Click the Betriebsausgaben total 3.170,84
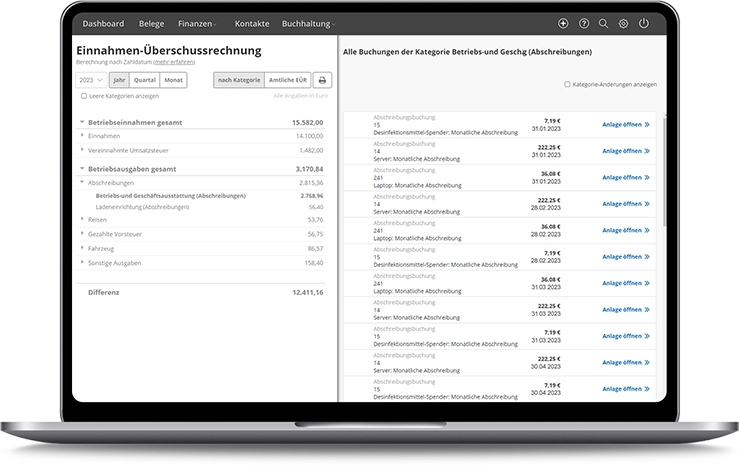739x467 pixels. [x=309, y=169]
